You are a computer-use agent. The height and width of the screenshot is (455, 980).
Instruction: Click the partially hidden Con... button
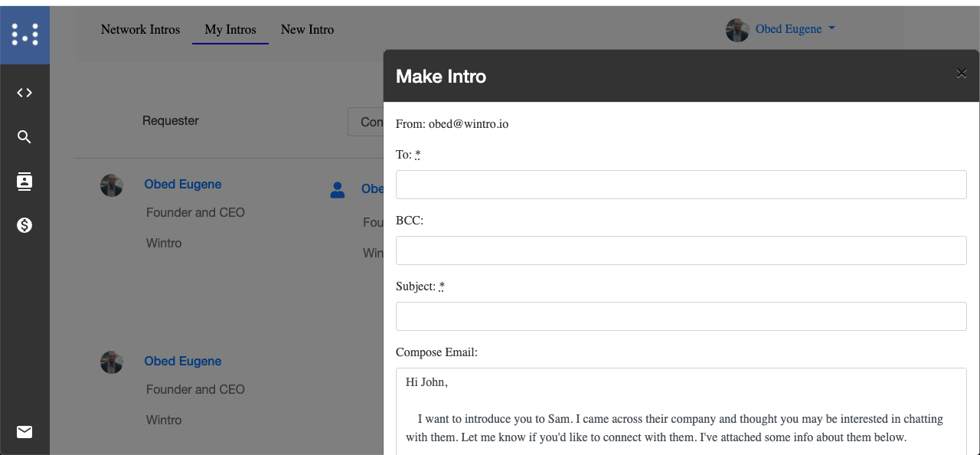(366, 122)
